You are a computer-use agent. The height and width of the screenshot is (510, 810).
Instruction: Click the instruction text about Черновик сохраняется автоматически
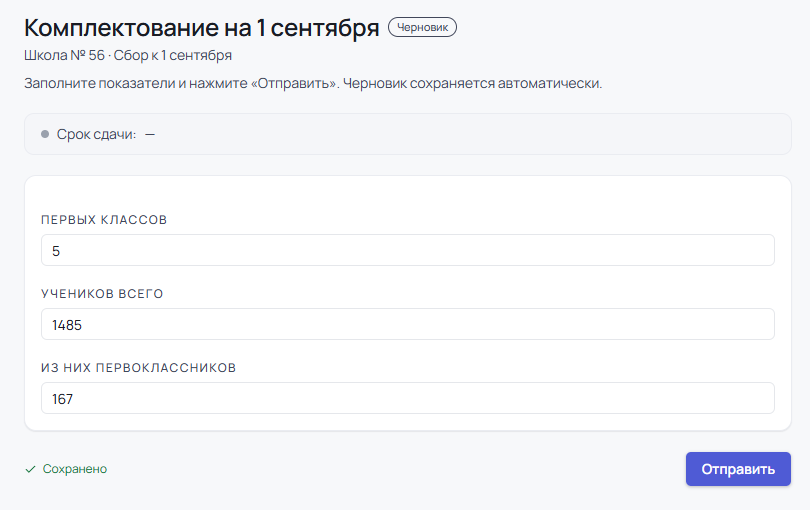[x=313, y=83]
